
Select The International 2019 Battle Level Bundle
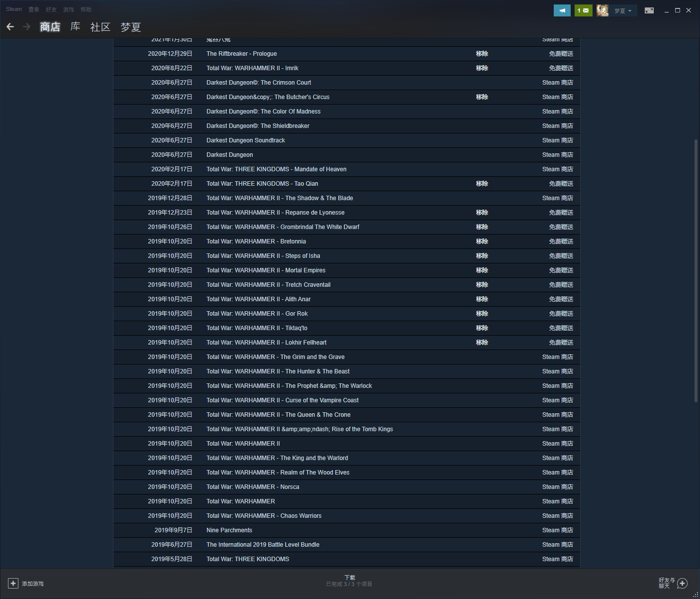347,545
